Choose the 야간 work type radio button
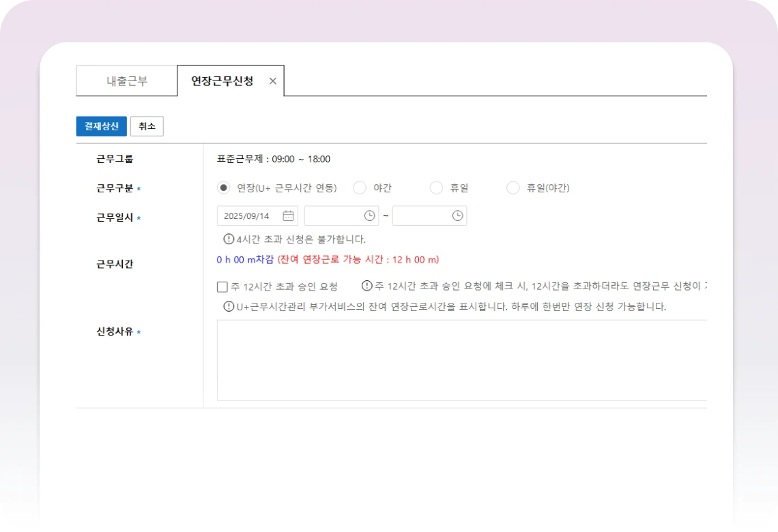 point(360,188)
